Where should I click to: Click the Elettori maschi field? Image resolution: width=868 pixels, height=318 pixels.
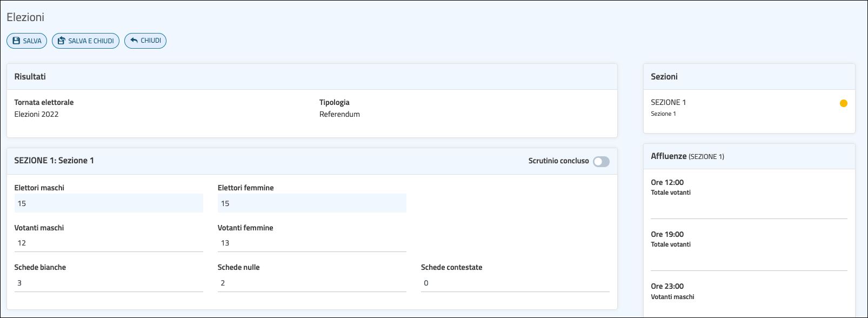109,203
